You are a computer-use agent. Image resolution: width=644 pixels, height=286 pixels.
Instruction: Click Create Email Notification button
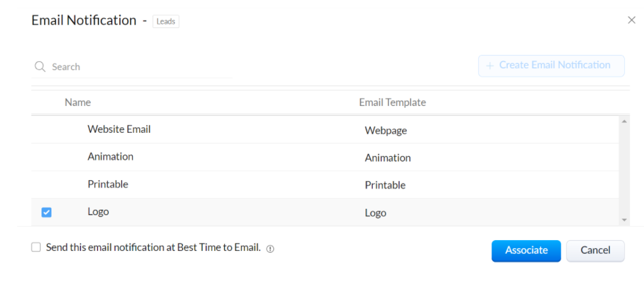(551, 66)
